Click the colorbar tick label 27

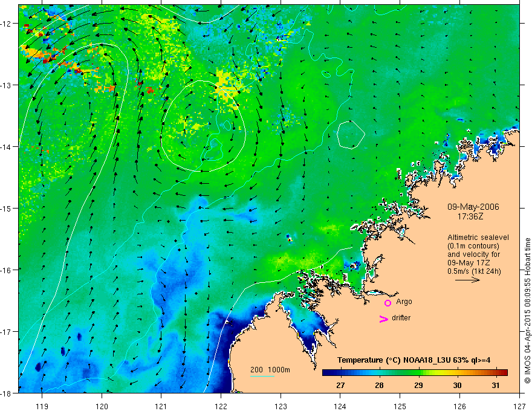point(340,385)
